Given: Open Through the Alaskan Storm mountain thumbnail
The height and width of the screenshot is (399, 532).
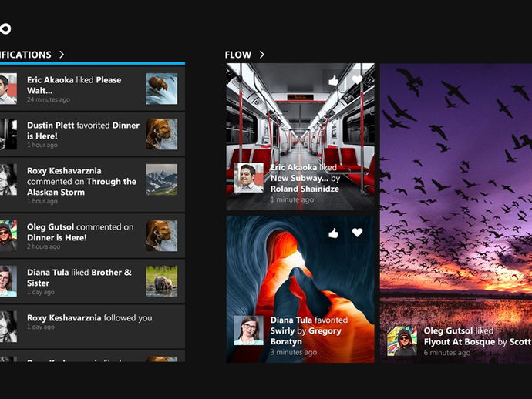Looking at the screenshot, I should pos(161,179).
